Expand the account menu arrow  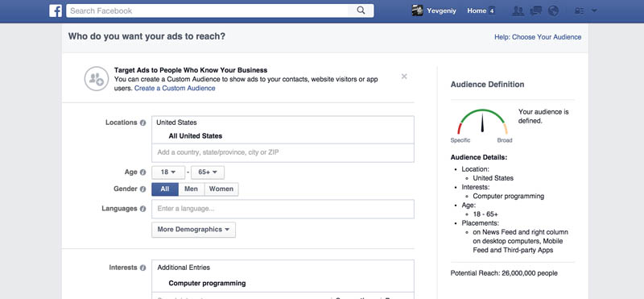594,11
